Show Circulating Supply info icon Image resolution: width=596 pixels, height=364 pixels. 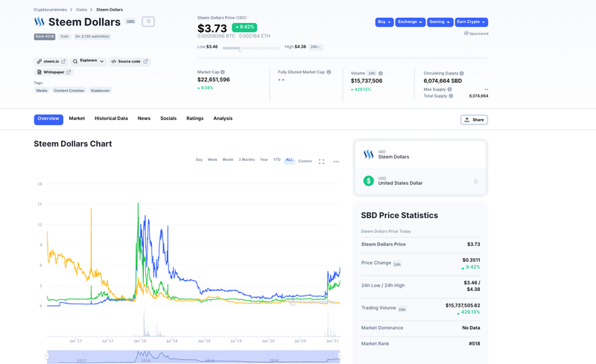[461, 74]
